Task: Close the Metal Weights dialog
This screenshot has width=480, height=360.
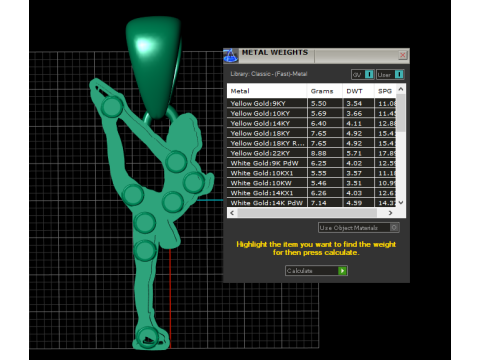Action: (x=402, y=55)
